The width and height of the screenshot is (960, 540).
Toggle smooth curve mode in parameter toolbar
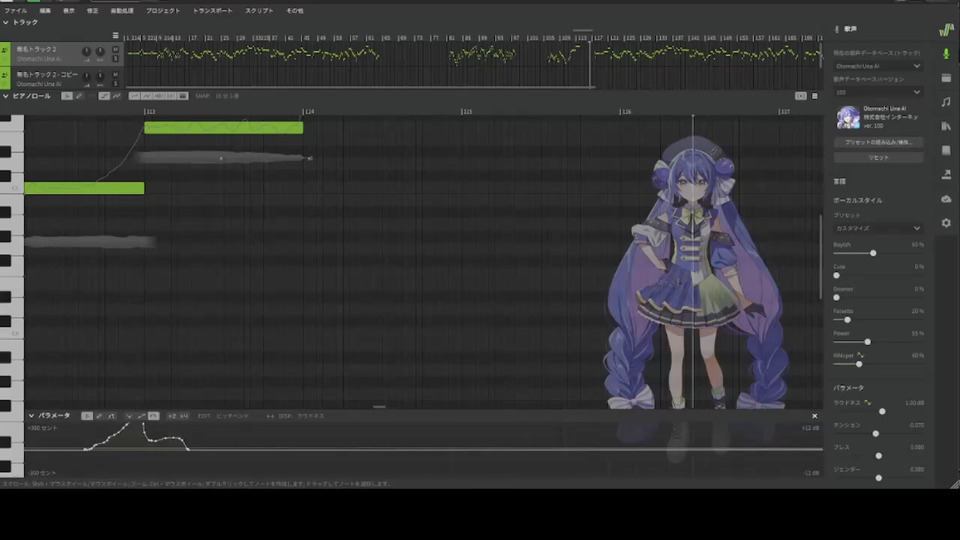(153, 416)
